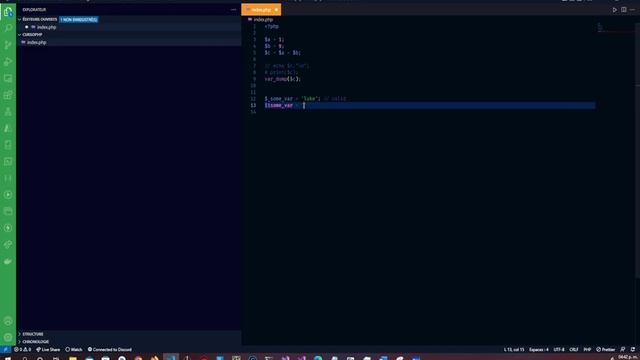640x360 pixels.
Task: Expand the Chronologie section
Action: pyautogui.click(x=35, y=342)
